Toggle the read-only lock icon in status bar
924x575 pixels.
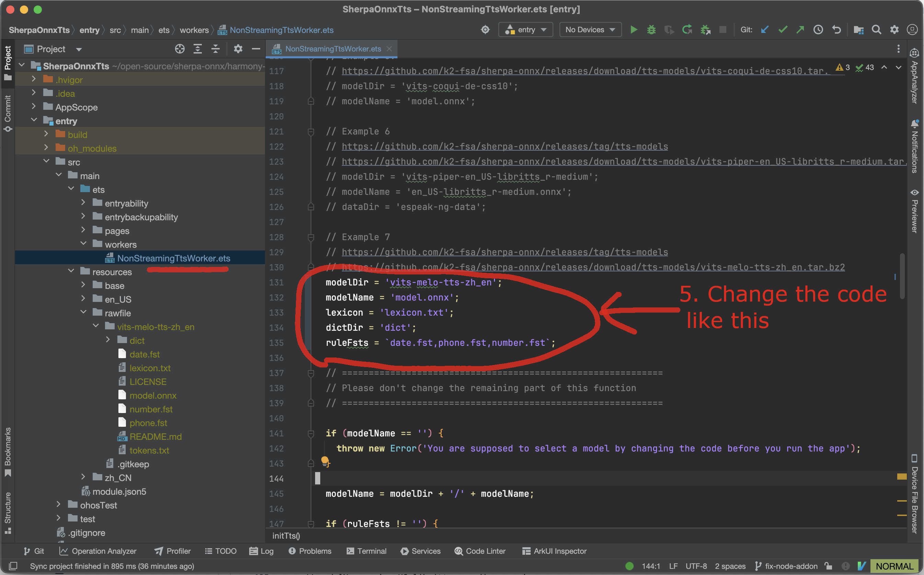coord(828,566)
